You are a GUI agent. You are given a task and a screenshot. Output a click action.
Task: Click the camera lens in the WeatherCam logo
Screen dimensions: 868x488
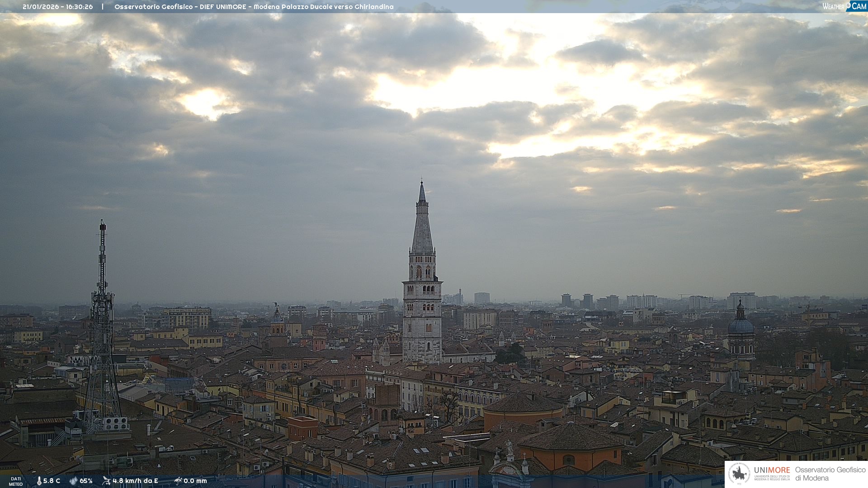point(849,5)
